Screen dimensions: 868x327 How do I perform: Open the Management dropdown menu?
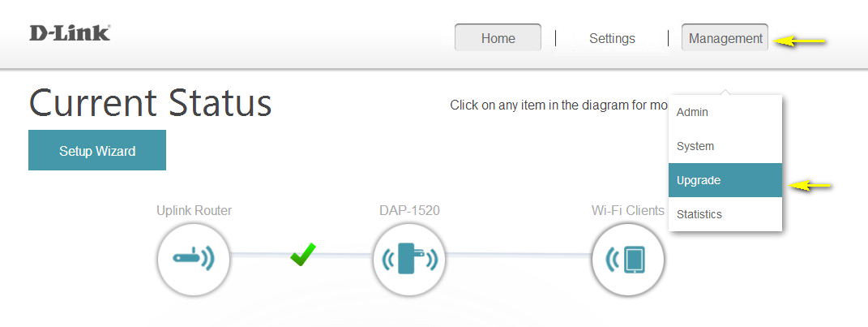725,38
